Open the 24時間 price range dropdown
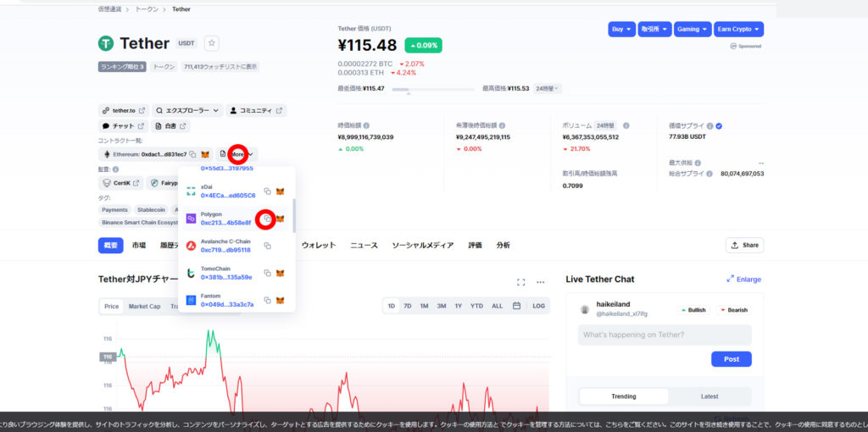This screenshot has width=868, height=432. [x=547, y=88]
